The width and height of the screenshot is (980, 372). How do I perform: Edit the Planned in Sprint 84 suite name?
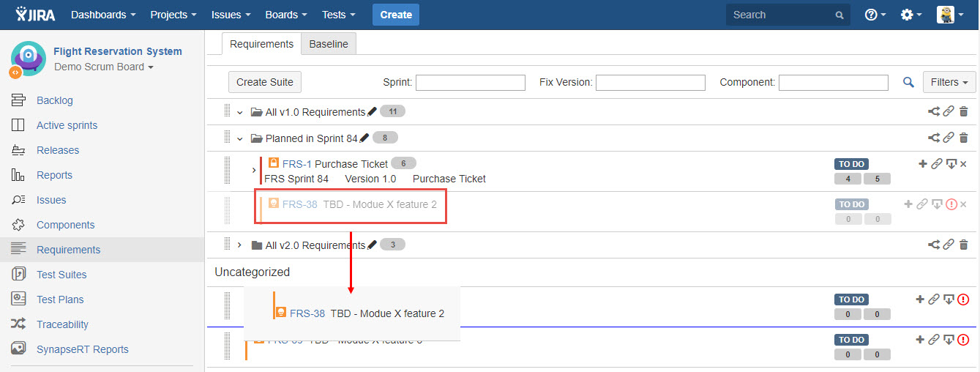[364, 138]
